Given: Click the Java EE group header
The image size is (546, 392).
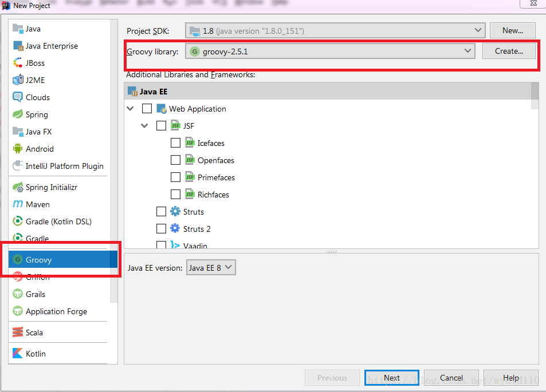Looking at the screenshot, I should click(x=327, y=92).
